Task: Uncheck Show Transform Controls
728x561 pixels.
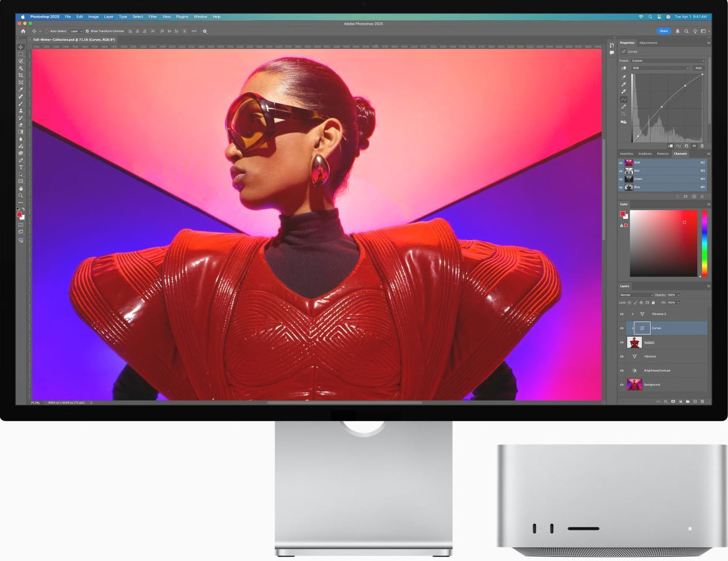Action: (87, 31)
